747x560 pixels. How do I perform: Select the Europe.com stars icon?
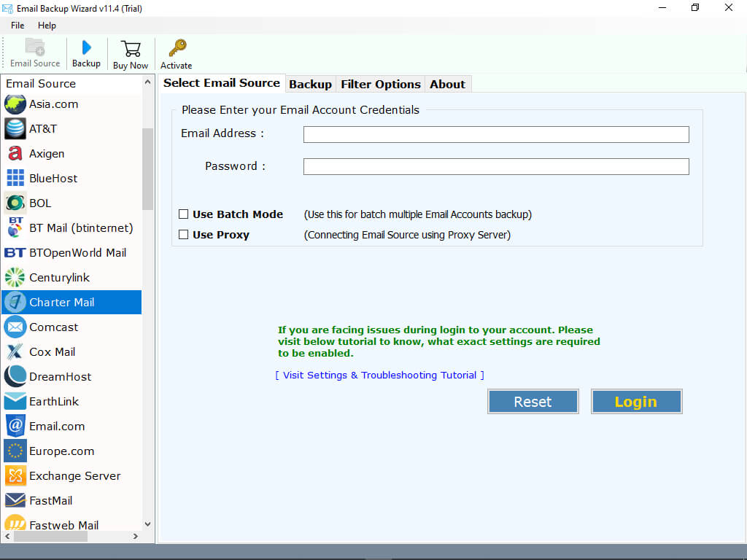(x=15, y=451)
